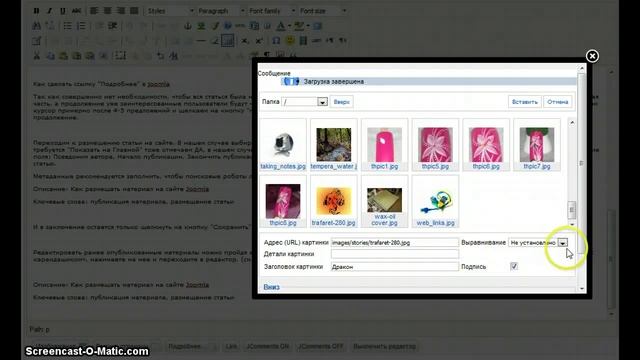Open text color dropdown arrow
Screen dimensions: 640x360
[x=289, y=26]
